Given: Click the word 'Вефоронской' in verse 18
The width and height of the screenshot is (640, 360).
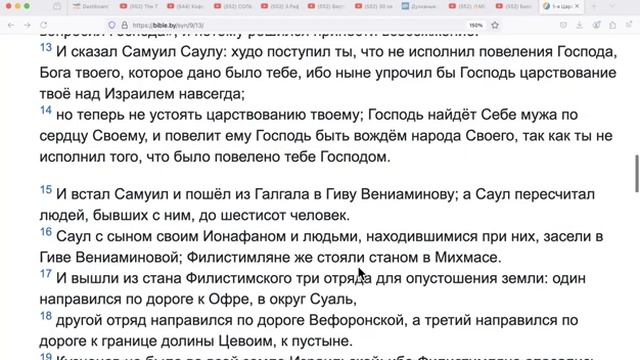Looking at the screenshot, I should coord(357,320).
